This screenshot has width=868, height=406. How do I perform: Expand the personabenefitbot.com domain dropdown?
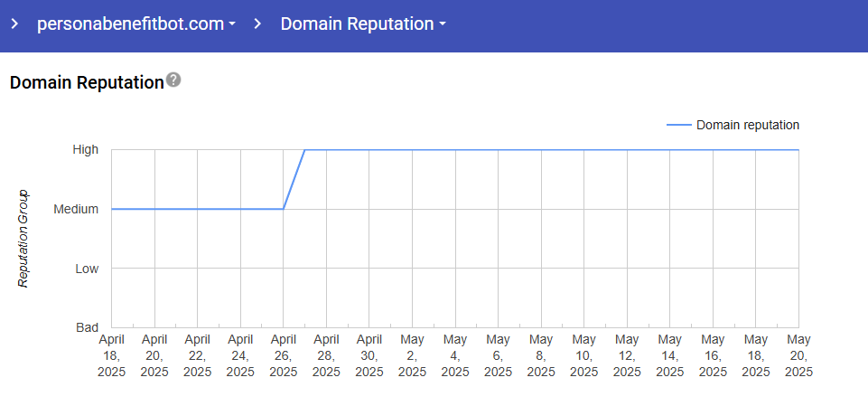point(135,24)
